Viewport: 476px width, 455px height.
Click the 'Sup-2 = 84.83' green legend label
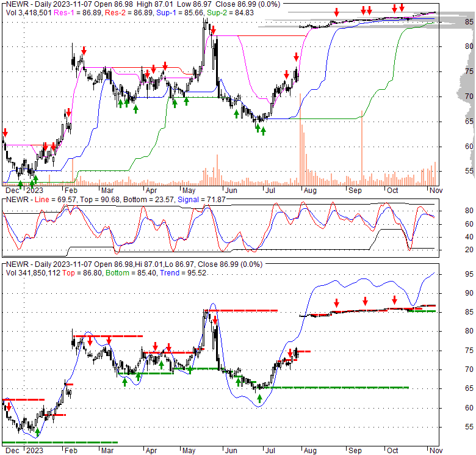(x=230, y=13)
